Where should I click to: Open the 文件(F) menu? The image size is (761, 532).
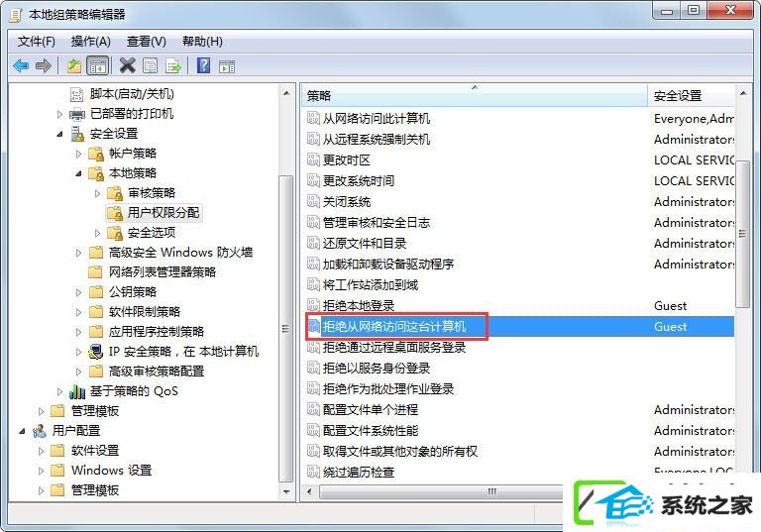tap(37, 42)
